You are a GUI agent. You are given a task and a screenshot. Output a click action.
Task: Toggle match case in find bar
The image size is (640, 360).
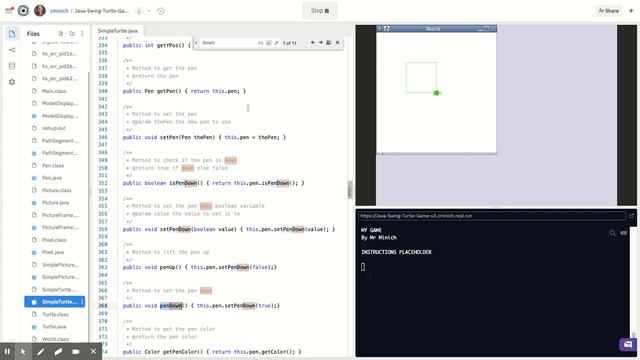pyautogui.click(x=260, y=43)
